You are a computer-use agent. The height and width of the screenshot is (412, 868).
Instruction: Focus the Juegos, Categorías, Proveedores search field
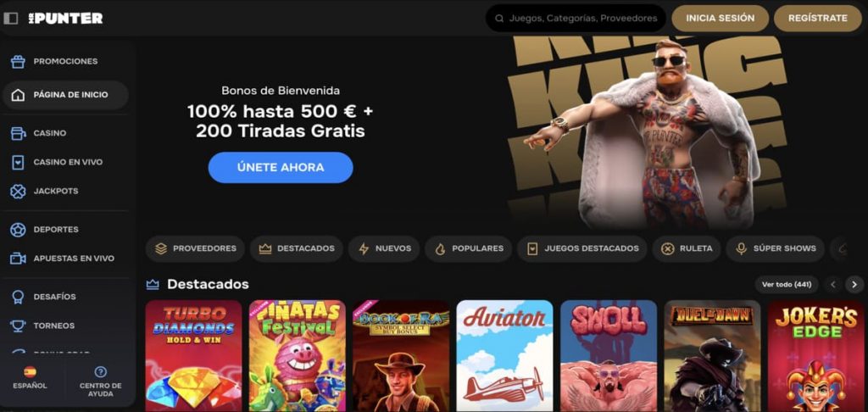coord(576,19)
